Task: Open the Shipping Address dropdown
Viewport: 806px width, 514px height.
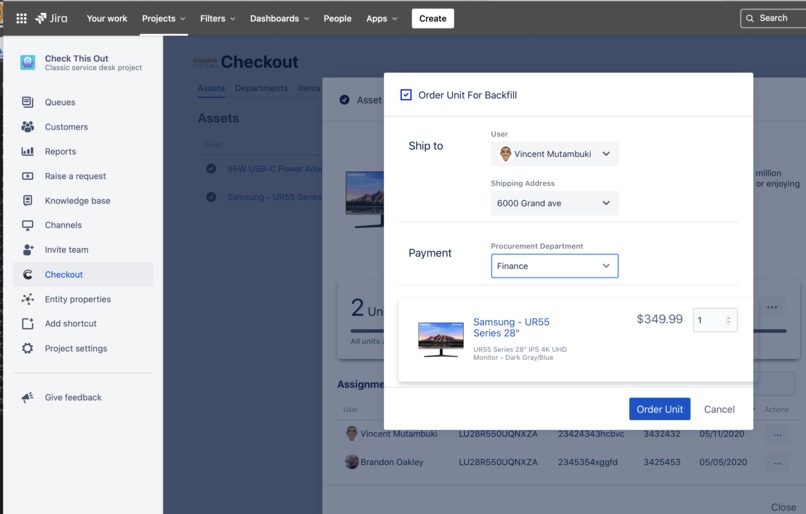Action: 555,203
